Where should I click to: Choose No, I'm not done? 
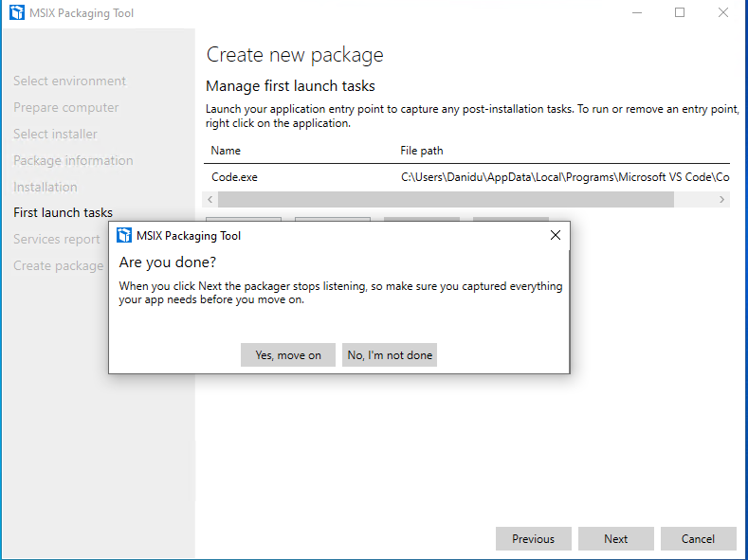(x=390, y=355)
